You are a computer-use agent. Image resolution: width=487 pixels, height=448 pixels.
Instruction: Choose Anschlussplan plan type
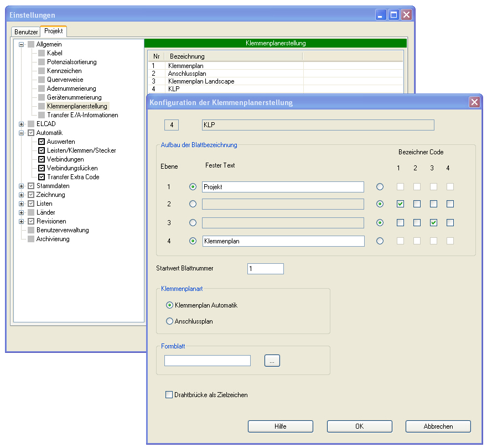pyautogui.click(x=169, y=321)
